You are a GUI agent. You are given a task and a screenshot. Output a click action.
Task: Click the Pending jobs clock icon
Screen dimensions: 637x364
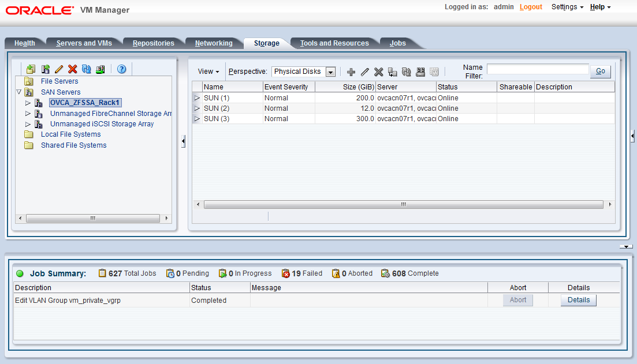tap(170, 273)
